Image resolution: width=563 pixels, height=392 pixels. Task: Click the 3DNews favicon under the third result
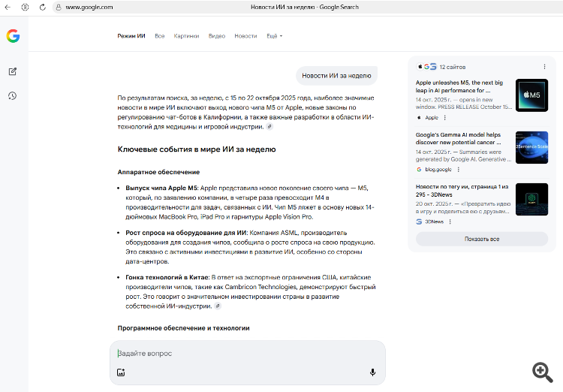(419, 222)
